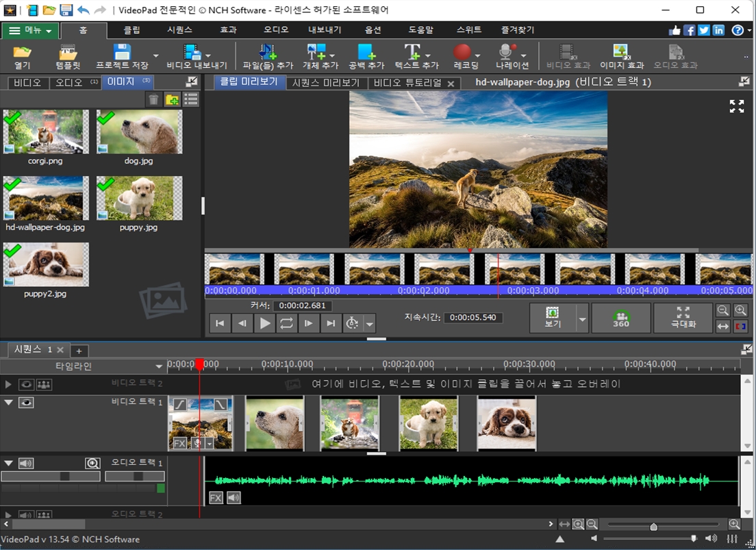Click the audio track 1 FX button
Image resolution: width=756 pixels, height=550 pixels.
pyautogui.click(x=216, y=497)
